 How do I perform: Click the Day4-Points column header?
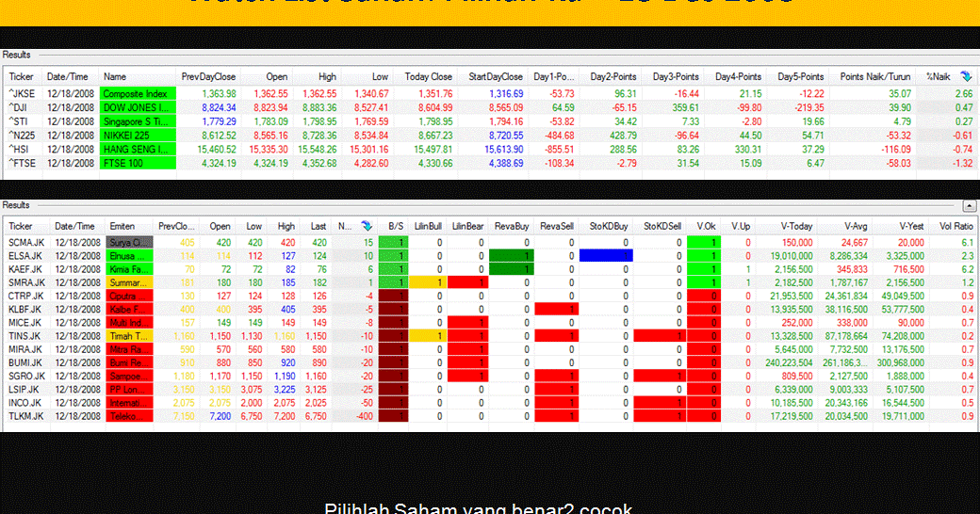pos(738,77)
